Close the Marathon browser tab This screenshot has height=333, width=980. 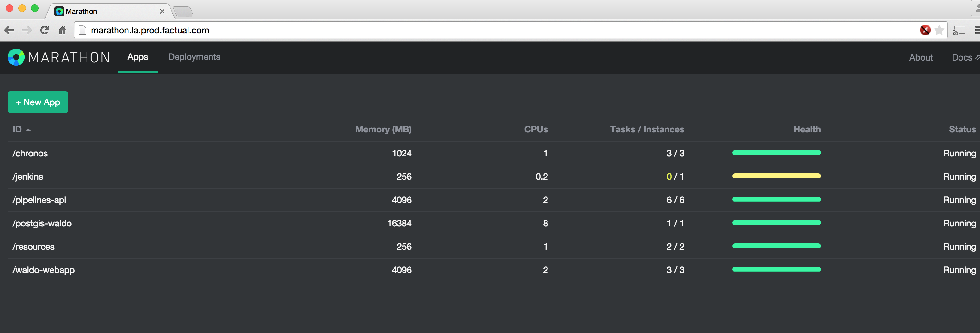click(162, 11)
